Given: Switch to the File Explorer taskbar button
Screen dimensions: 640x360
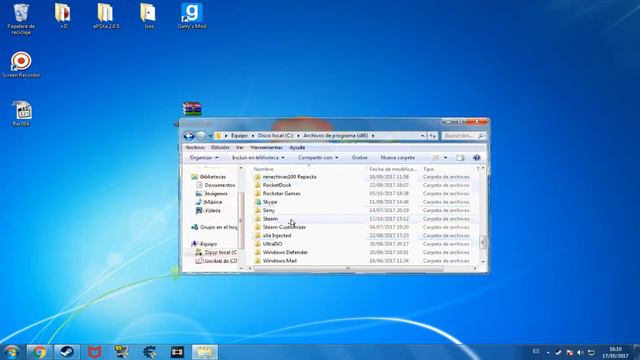Looking at the screenshot, I should [204, 352].
